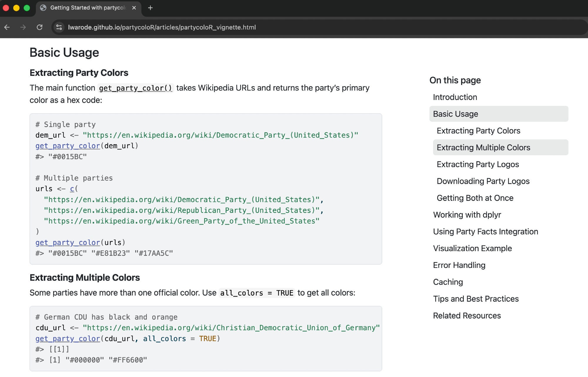Go to Introduction in page contents
Viewport: 588px width, 377px height.
point(455,97)
